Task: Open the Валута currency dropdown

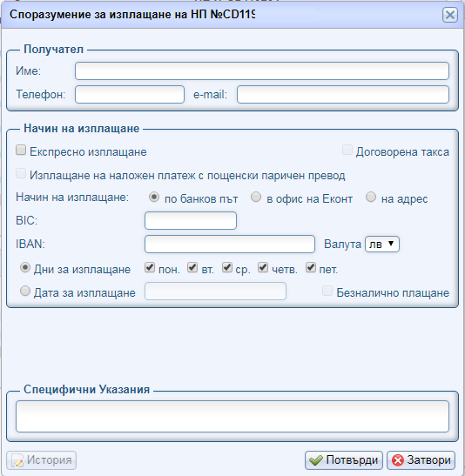Action: (x=382, y=244)
